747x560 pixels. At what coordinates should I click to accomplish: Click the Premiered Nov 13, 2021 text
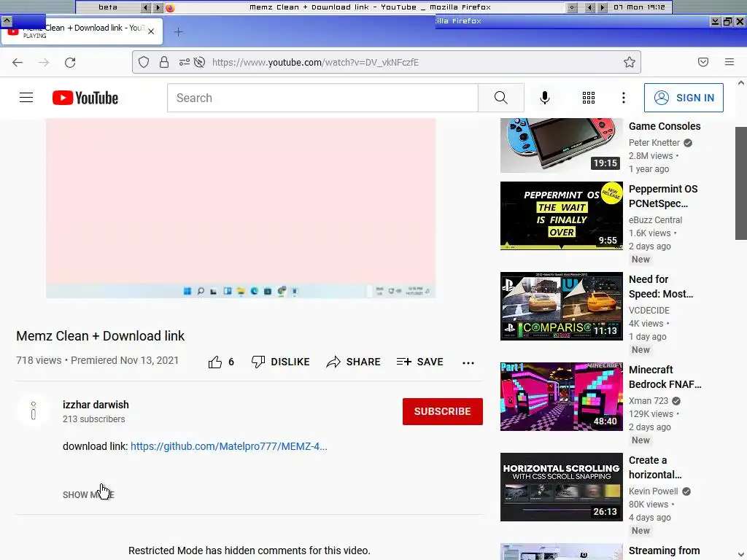coord(125,360)
